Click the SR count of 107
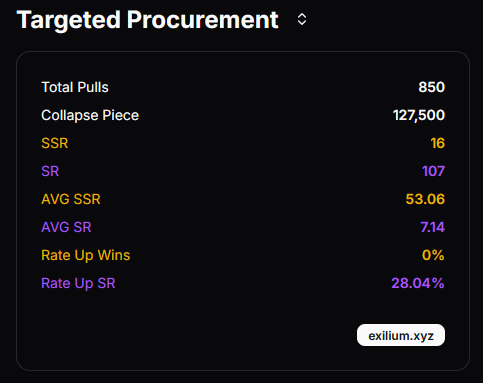The height and width of the screenshot is (383, 483). [433, 171]
